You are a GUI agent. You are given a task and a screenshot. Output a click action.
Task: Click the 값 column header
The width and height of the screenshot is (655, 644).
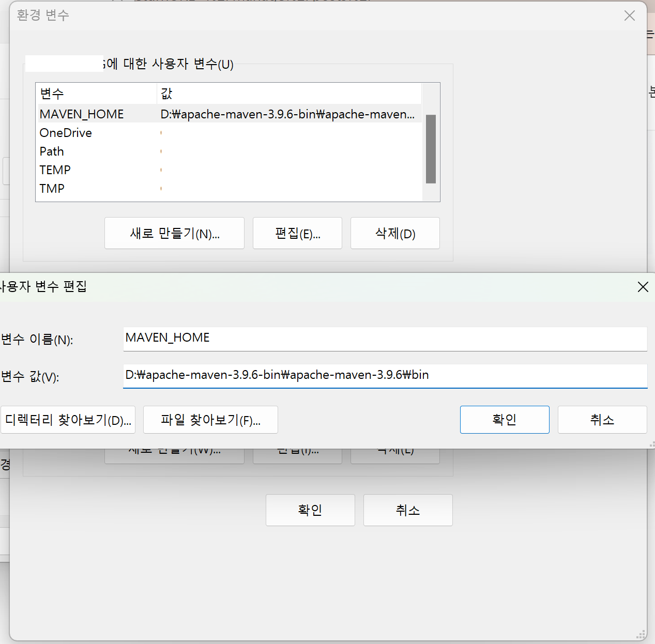coord(289,94)
